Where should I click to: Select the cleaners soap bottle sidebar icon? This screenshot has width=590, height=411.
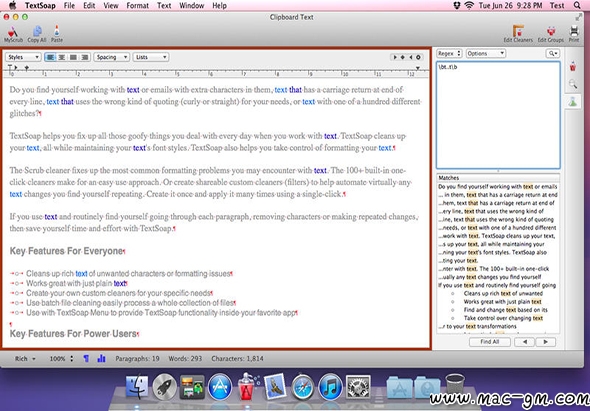(573, 67)
